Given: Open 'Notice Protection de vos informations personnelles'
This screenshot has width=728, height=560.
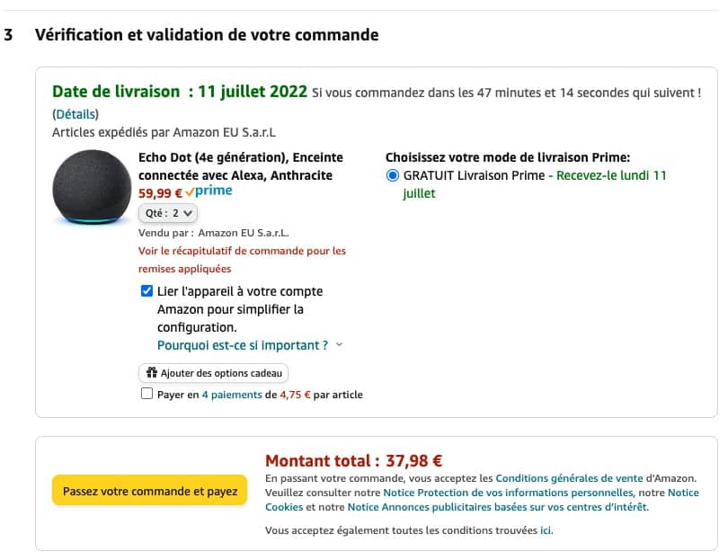Looking at the screenshot, I should click(508, 493).
